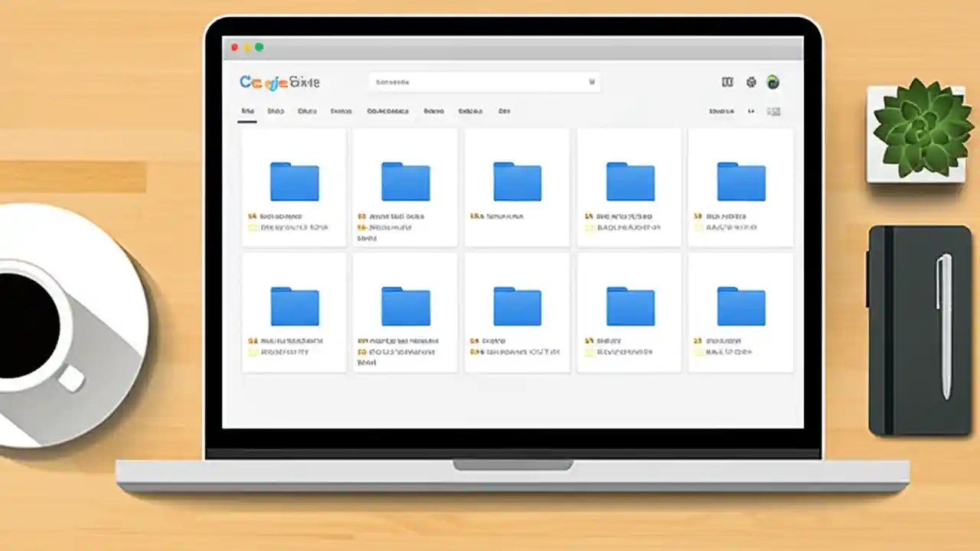This screenshot has height=551, width=980.
Task: Click the profile avatar in the top right
Action: click(x=773, y=82)
